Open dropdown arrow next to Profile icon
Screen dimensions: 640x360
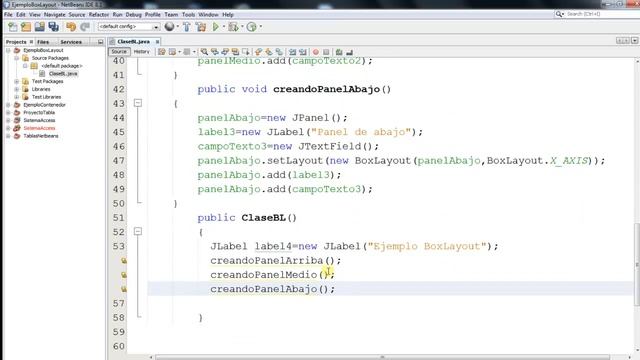point(260,27)
